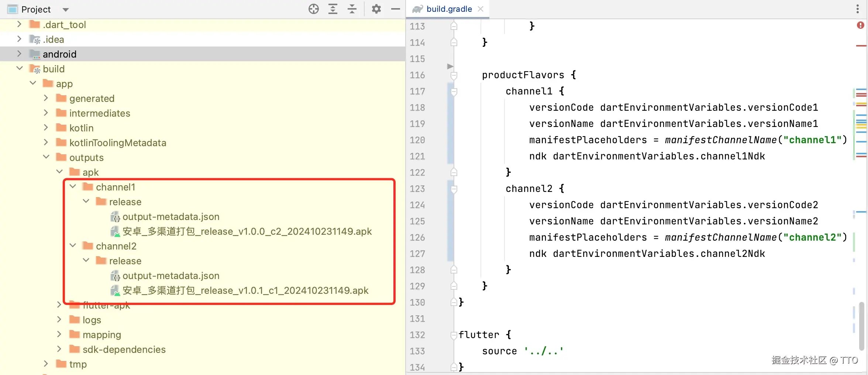Expand the .dart_tool folder
The height and width of the screenshot is (375, 868).
[20, 24]
